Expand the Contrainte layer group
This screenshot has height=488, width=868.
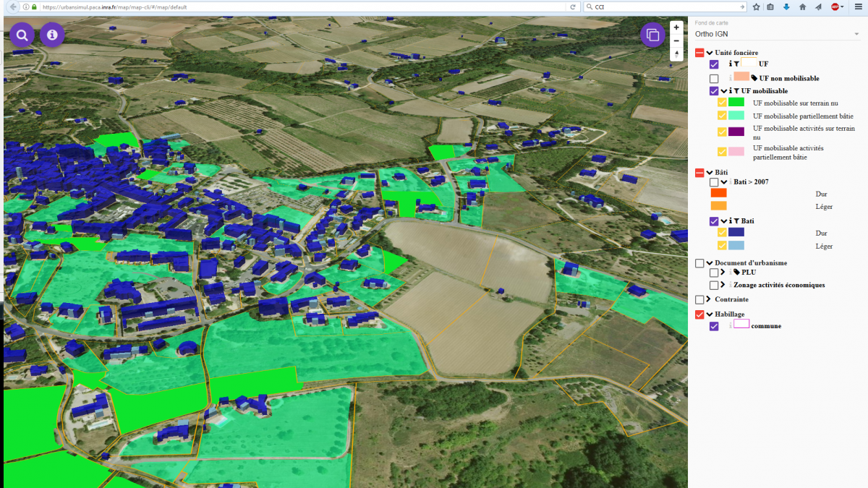709,299
